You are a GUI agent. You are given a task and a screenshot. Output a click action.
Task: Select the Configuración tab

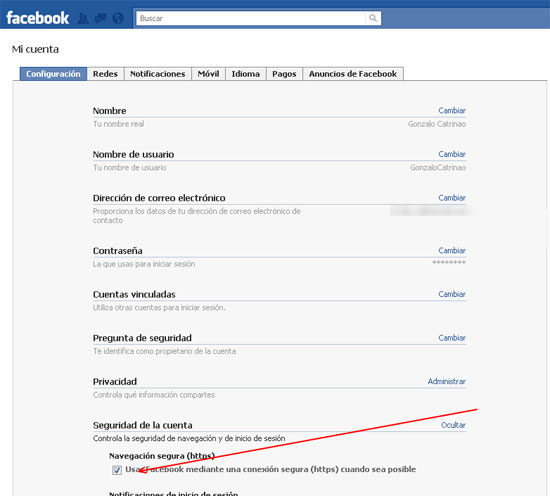53,74
